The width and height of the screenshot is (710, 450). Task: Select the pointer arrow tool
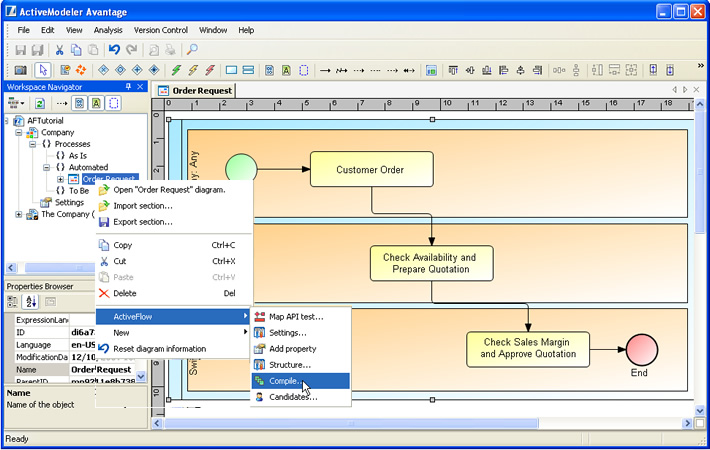click(x=43, y=70)
